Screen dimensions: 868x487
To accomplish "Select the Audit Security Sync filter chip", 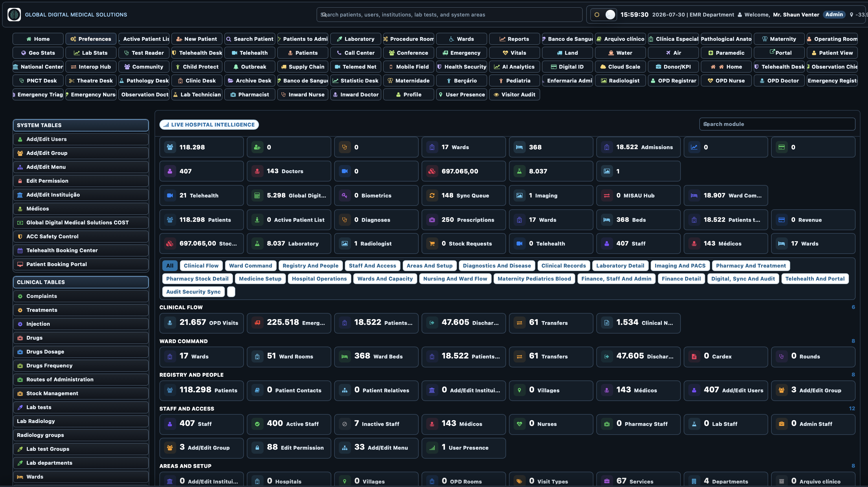I will (x=193, y=291).
